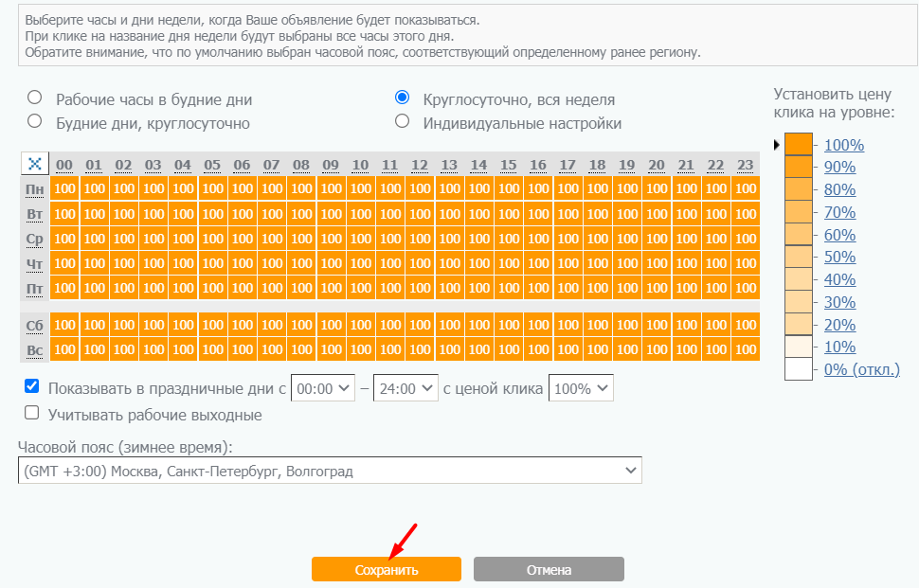Click the "Сохранить" button
This screenshot has width=919, height=588.
(x=387, y=569)
